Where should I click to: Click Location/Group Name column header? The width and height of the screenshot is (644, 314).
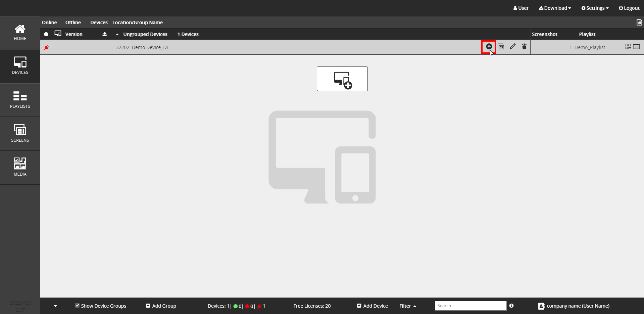point(138,23)
